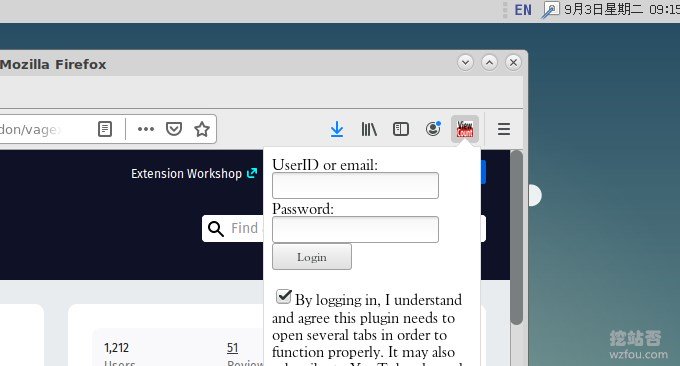
Task: Toggle Reader View in the address bar
Action: point(105,129)
